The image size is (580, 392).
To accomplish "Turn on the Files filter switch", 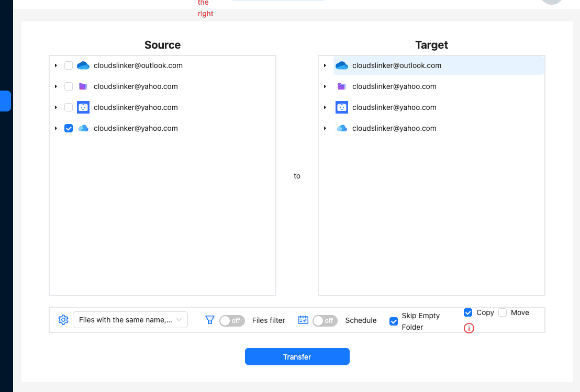I will (x=232, y=321).
